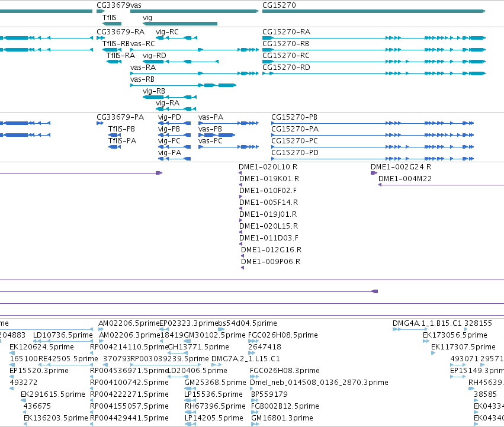Open the CG15270-RB transcript label
The width and height of the screenshot is (504, 427).
285,44
